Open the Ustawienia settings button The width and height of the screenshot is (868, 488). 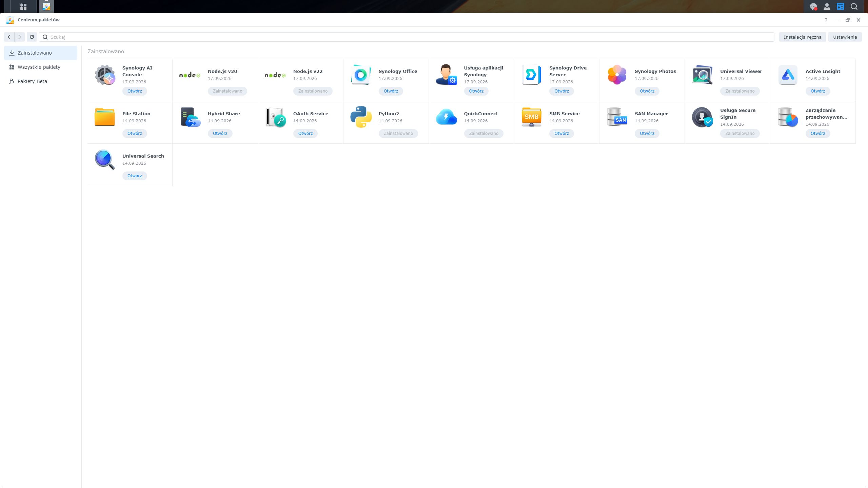[845, 37]
